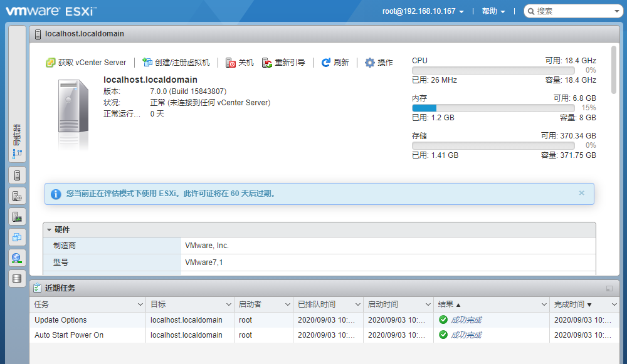The height and width of the screenshot is (364, 627).
Task: Click the host icon in the localhost.localdomain title bar
Action: (x=38, y=34)
